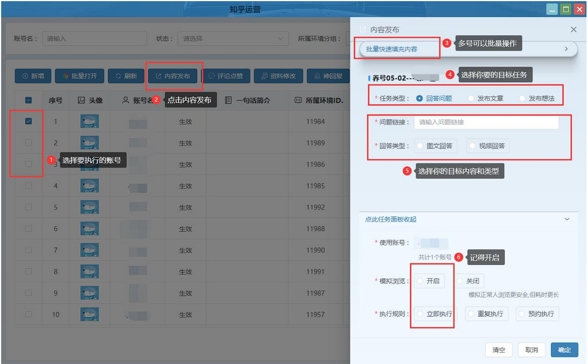Viewport: 588px width, 364px height.
Task: Click the 使用账号 account tag
Action: 431,243
